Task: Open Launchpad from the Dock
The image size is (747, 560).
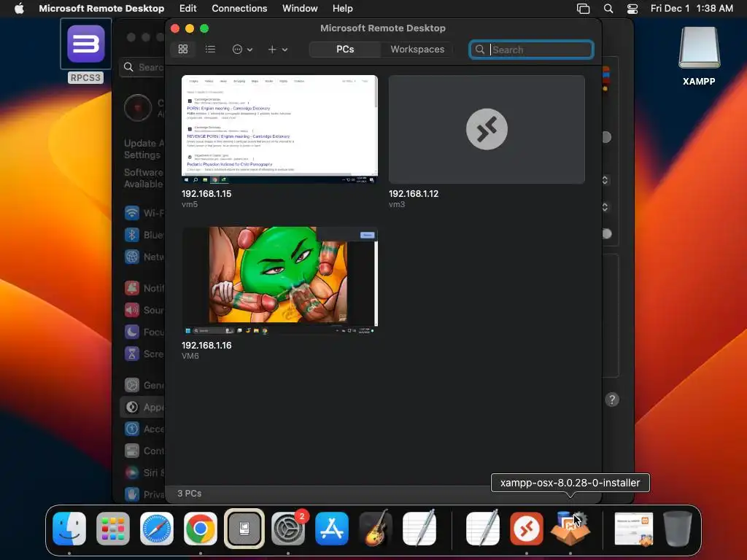Action: [113, 528]
